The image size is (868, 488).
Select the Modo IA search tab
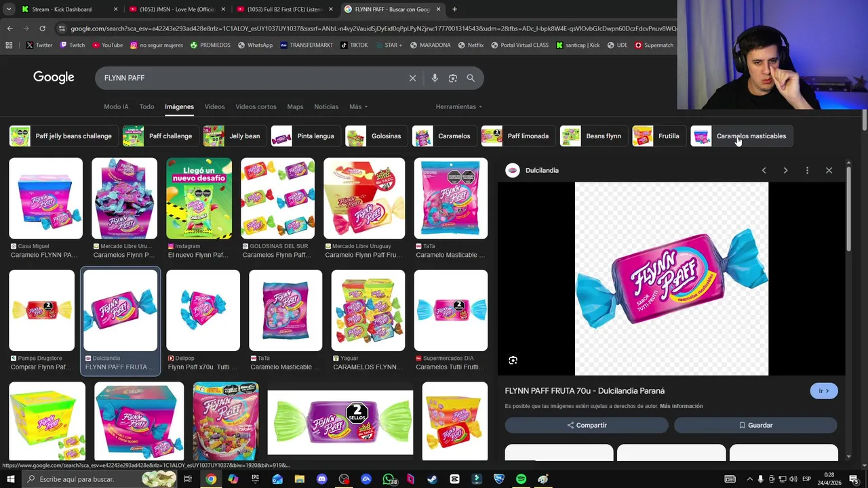(116, 106)
